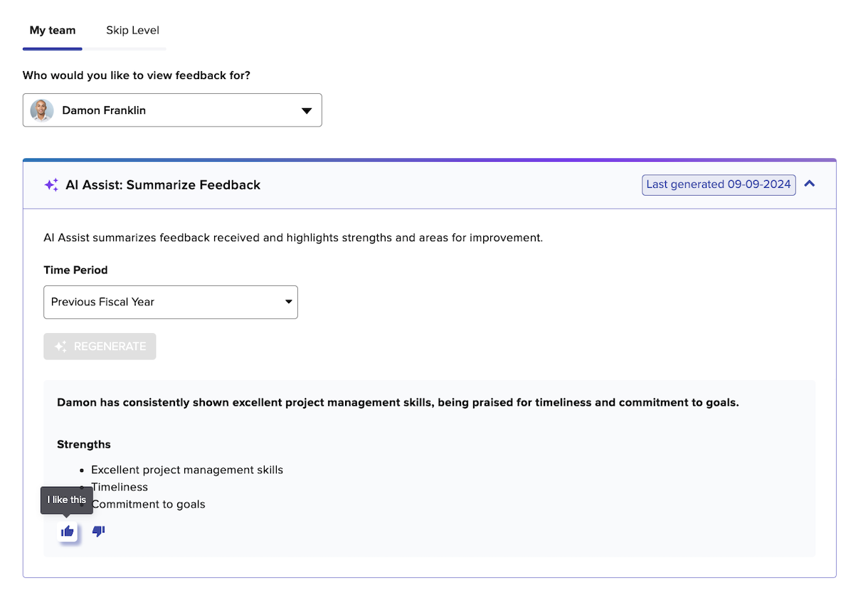Click the Regenerate button
868x605 pixels.
tap(100, 347)
